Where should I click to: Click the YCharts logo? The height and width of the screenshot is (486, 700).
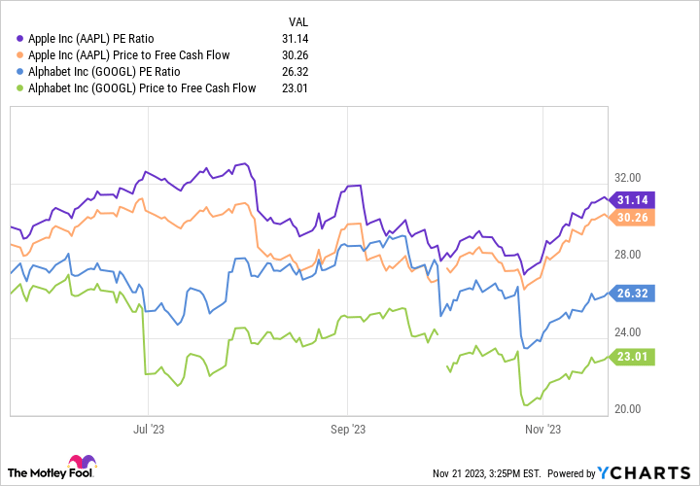[652, 472]
